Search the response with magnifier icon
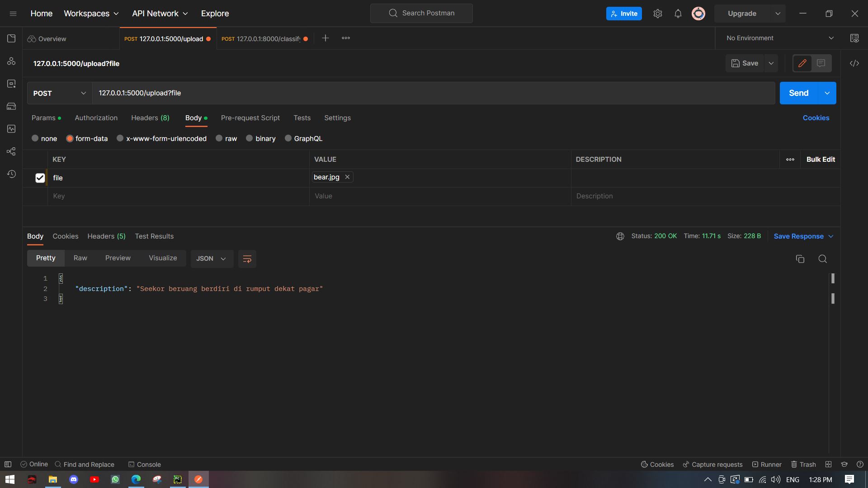Viewport: 868px width, 488px height. point(822,259)
